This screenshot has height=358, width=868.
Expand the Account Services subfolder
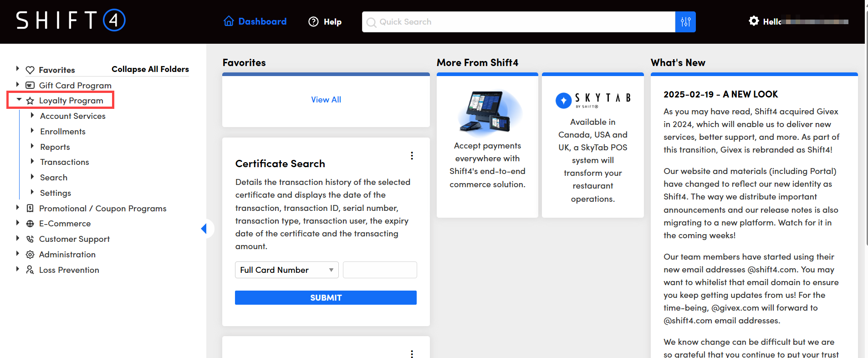(x=32, y=116)
